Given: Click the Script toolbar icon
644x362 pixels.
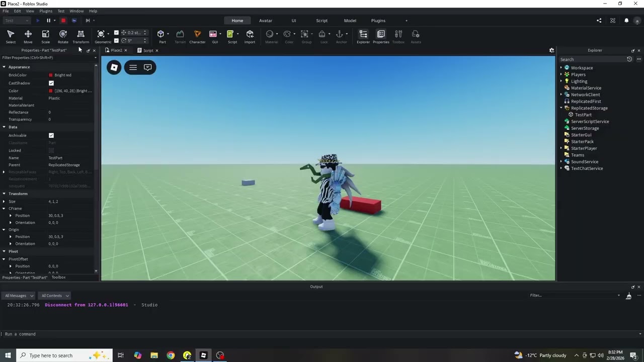Looking at the screenshot, I should tap(230, 34).
